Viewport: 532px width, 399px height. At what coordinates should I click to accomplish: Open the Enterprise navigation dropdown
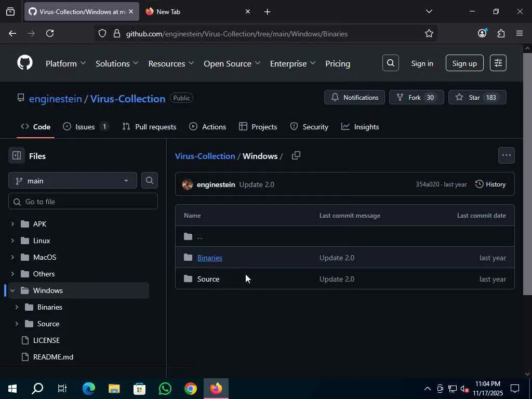point(293,64)
